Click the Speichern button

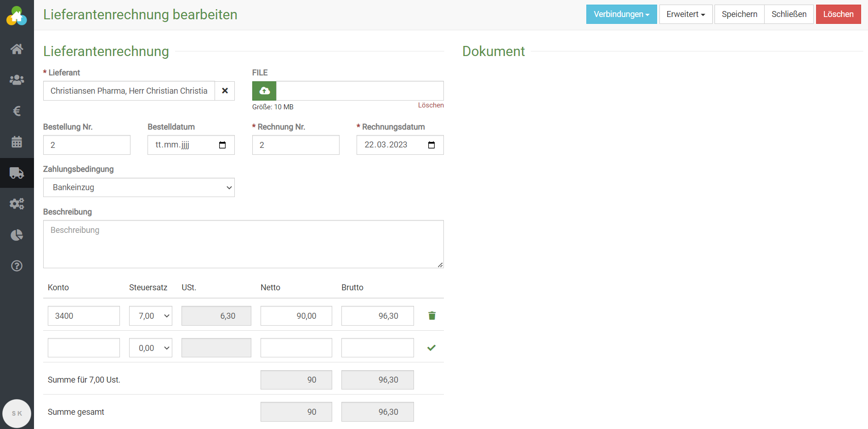[739, 14]
